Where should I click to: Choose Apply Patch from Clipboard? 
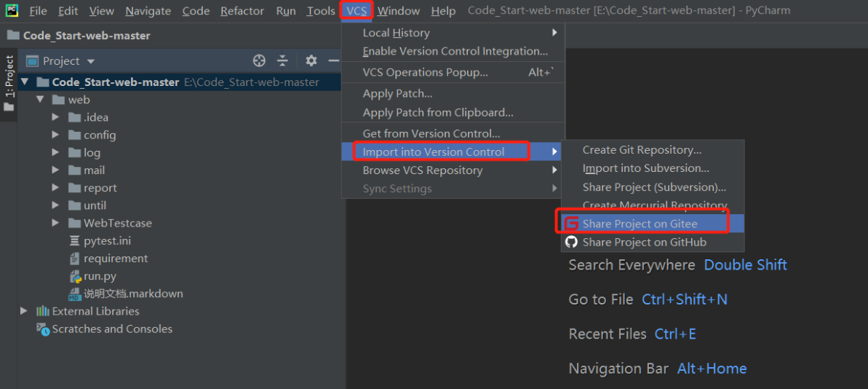click(x=453, y=112)
